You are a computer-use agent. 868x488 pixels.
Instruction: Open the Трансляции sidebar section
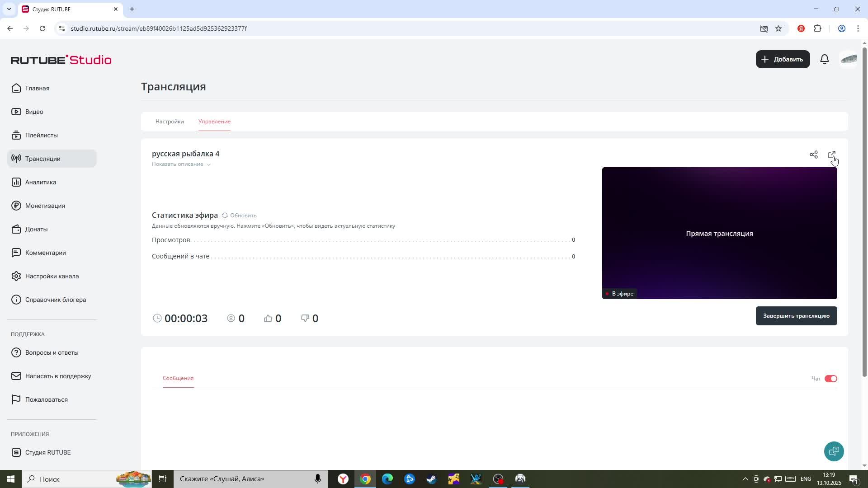coord(42,159)
